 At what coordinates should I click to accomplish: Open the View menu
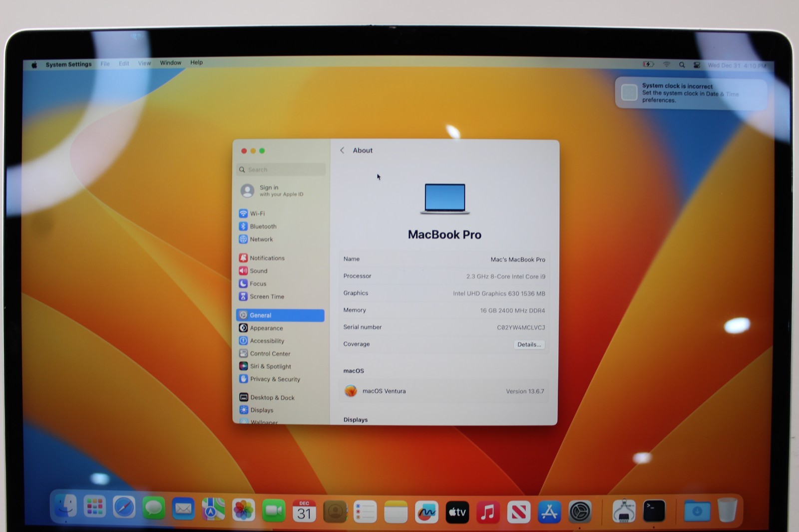144,63
